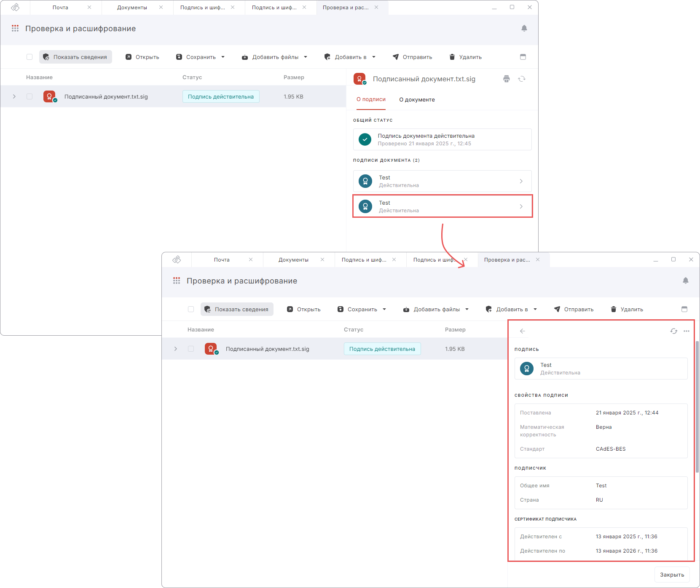Screen dimensions: 700x588
Task: Click the green status check icon in top window
Action: (x=365, y=139)
